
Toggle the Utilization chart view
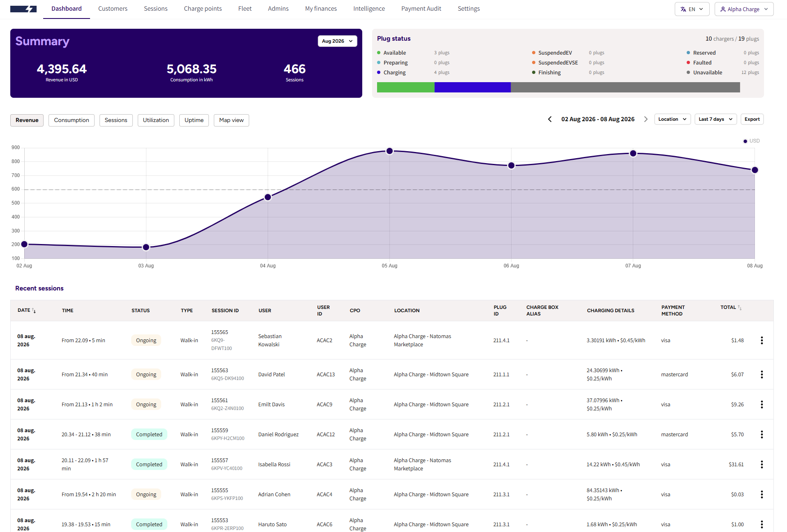coord(156,120)
